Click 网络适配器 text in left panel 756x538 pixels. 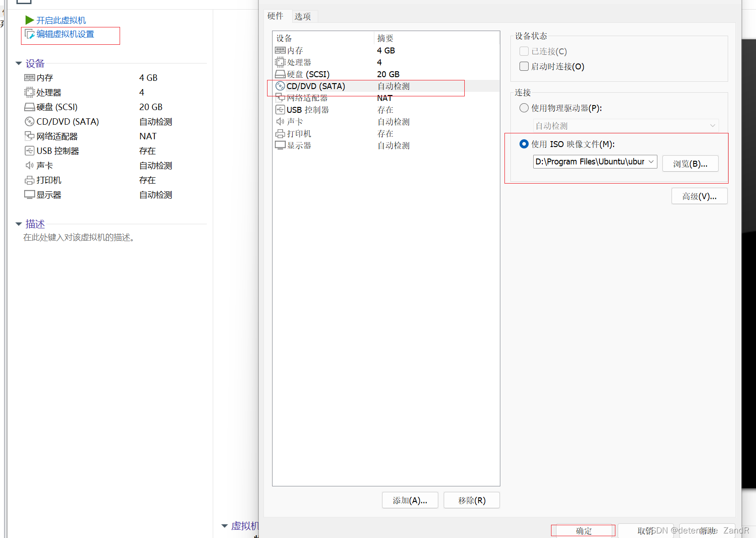(x=57, y=136)
